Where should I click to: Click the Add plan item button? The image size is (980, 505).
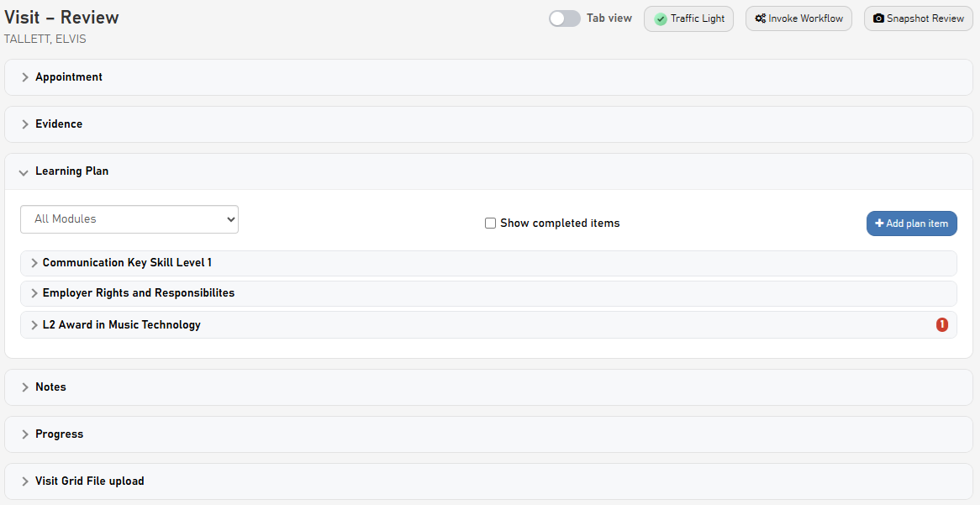point(911,224)
